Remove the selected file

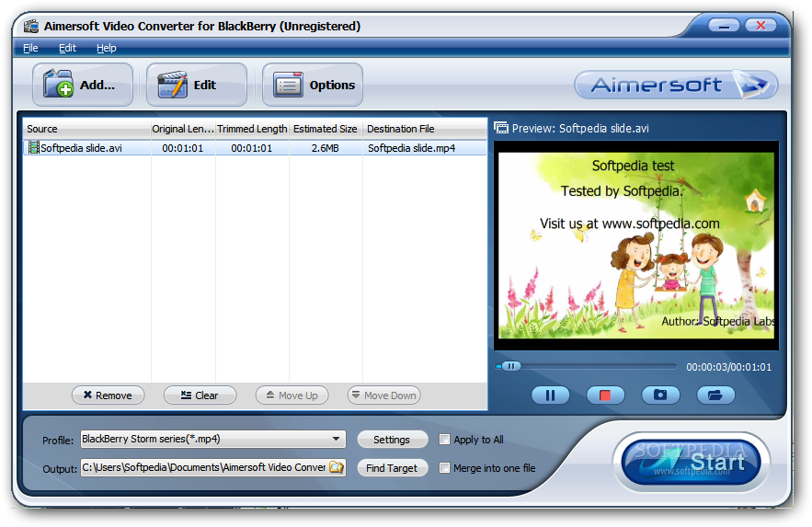[108, 395]
